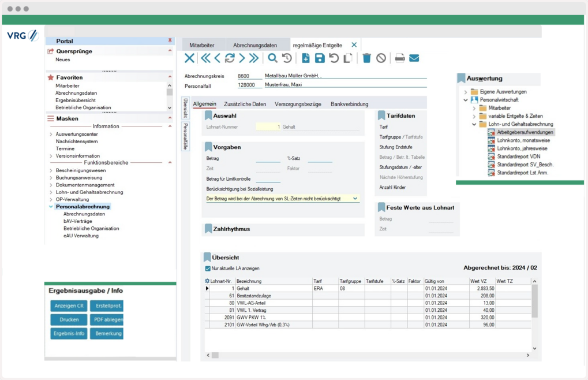This screenshot has width=588, height=380.
Task: Expand Eigene Auswertungen folder
Action: (466, 92)
